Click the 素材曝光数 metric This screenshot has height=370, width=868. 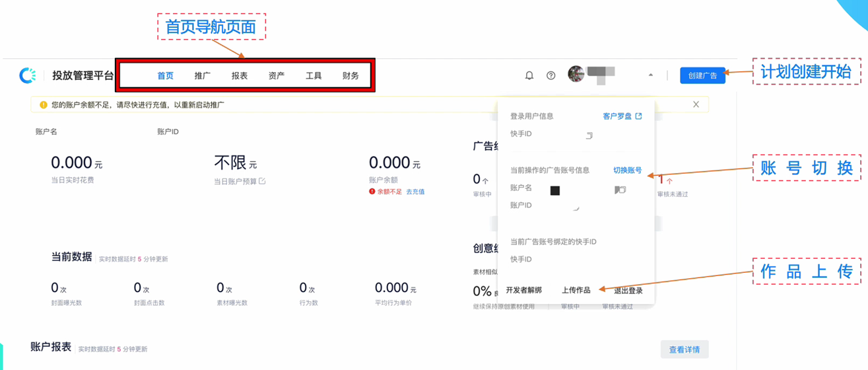click(x=232, y=293)
